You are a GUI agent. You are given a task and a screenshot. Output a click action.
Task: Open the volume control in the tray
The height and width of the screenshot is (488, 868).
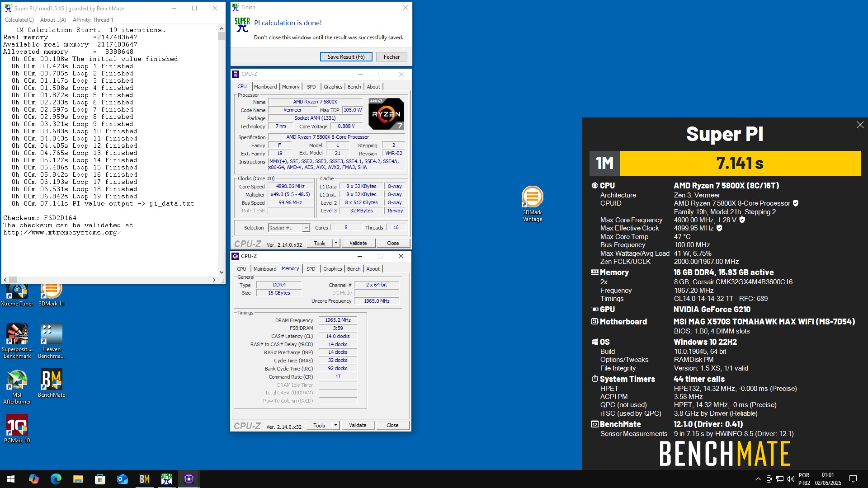(x=790, y=479)
